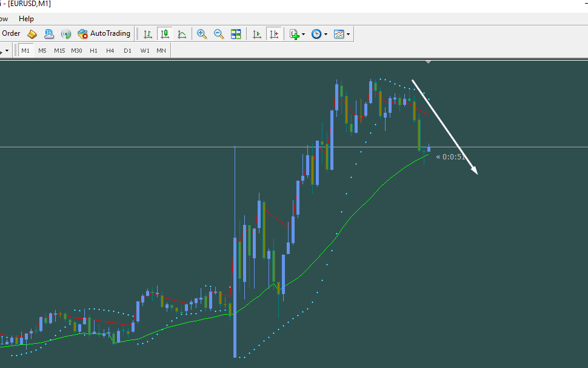
Task: Click the New Order button
Action: coord(10,33)
